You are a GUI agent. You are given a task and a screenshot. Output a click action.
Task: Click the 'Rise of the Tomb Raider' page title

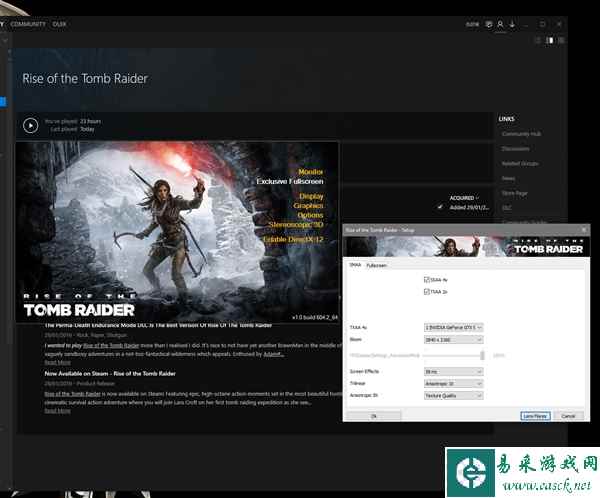(x=85, y=79)
